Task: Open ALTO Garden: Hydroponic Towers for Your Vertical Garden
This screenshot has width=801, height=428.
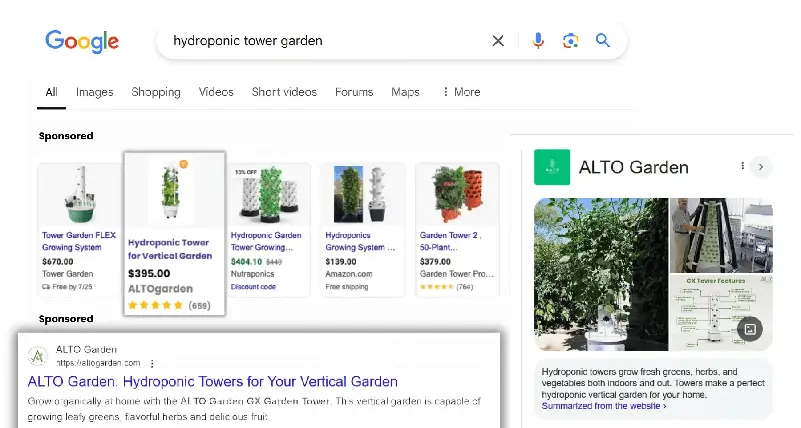Action: tap(213, 382)
